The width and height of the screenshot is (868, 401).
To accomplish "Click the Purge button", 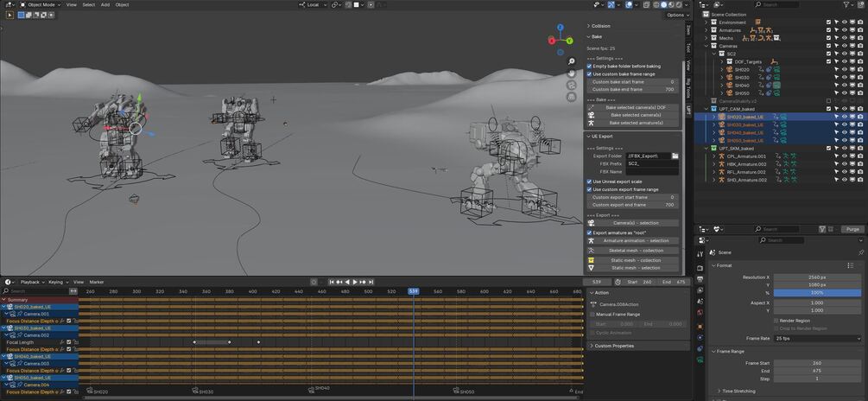I will 852,229.
